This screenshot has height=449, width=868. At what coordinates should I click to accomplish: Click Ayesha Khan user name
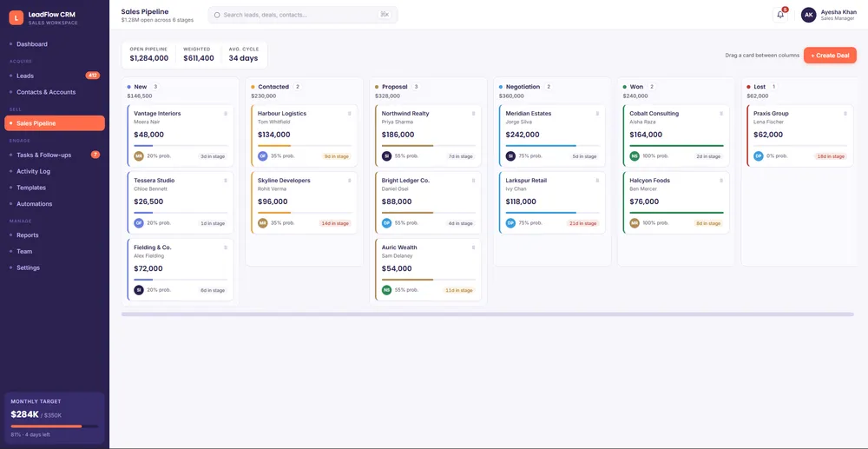(x=838, y=11)
